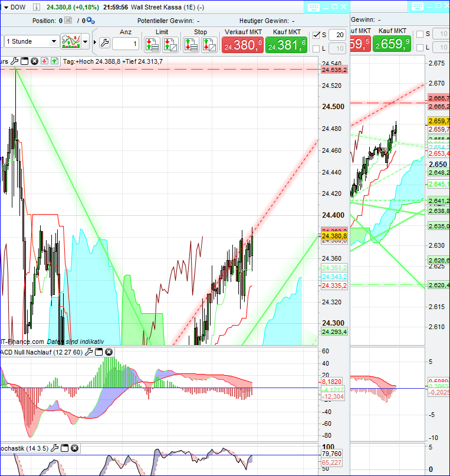Open the dropdown arrow beside the indicators icon
450x476 pixels.
(x=86, y=42)
